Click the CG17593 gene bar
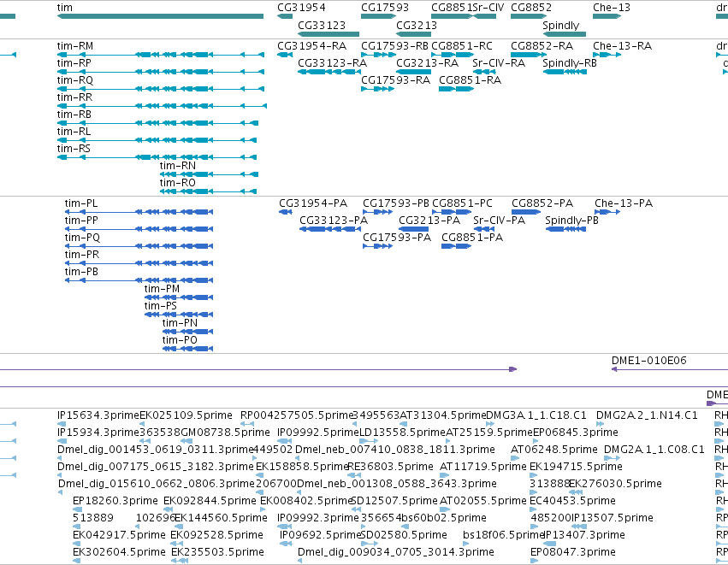Screen dimensions: 728x565 coord(378,16)
